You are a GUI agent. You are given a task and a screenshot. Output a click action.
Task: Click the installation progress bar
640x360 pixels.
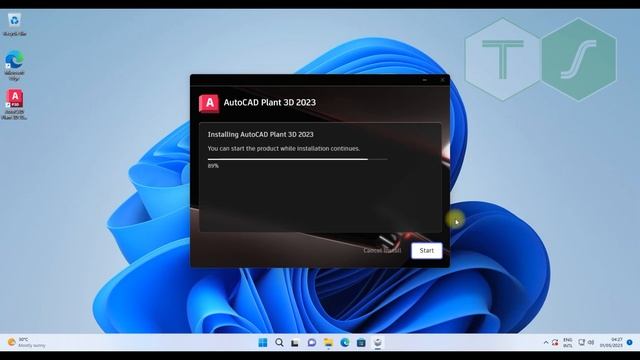tap(298, 159)
